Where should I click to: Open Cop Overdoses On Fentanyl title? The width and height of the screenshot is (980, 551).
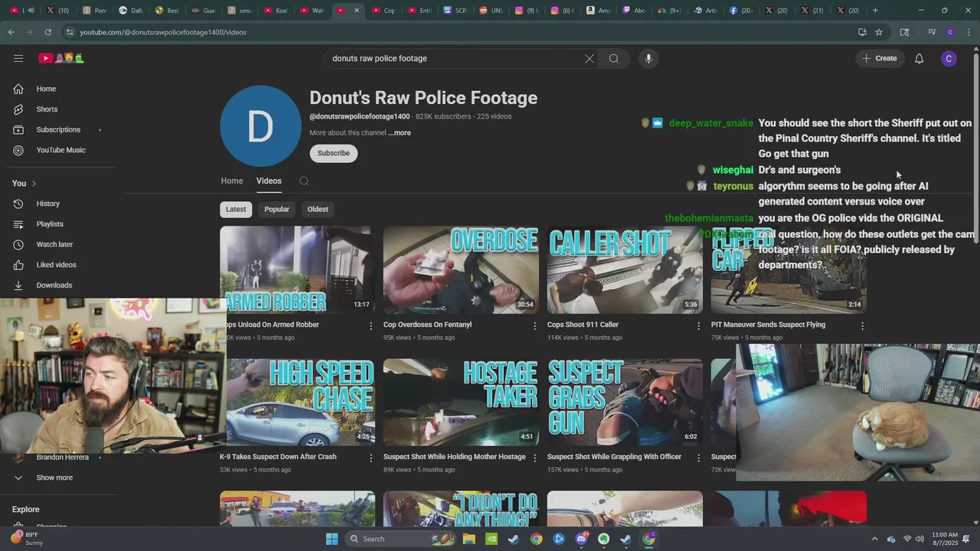click(427, 324)
